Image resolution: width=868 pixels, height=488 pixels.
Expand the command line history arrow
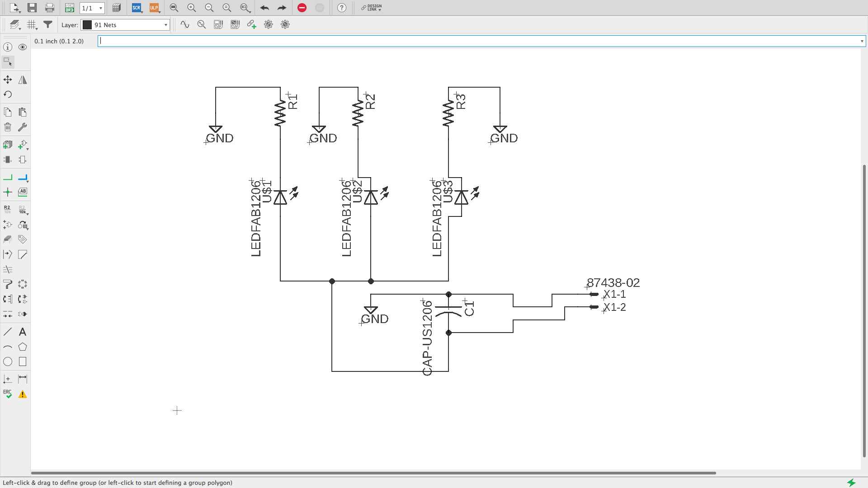862,41
